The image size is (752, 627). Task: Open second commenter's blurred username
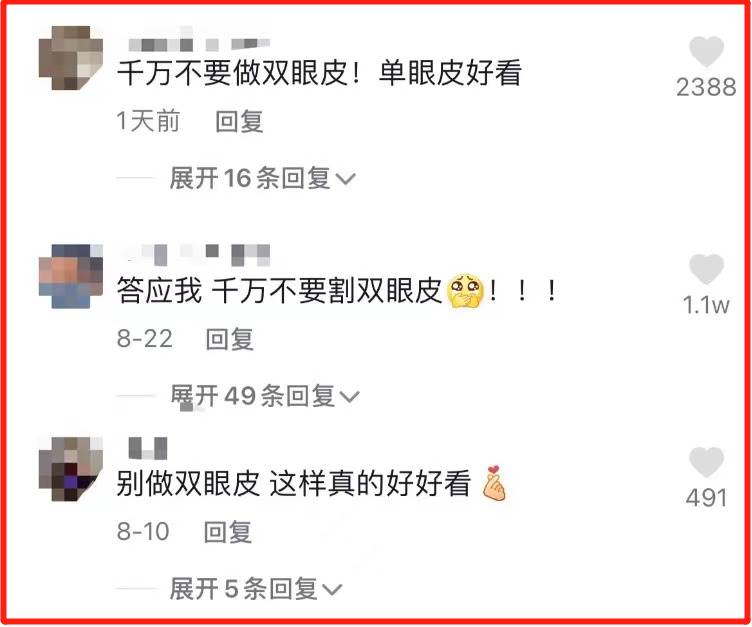(199, 255)
